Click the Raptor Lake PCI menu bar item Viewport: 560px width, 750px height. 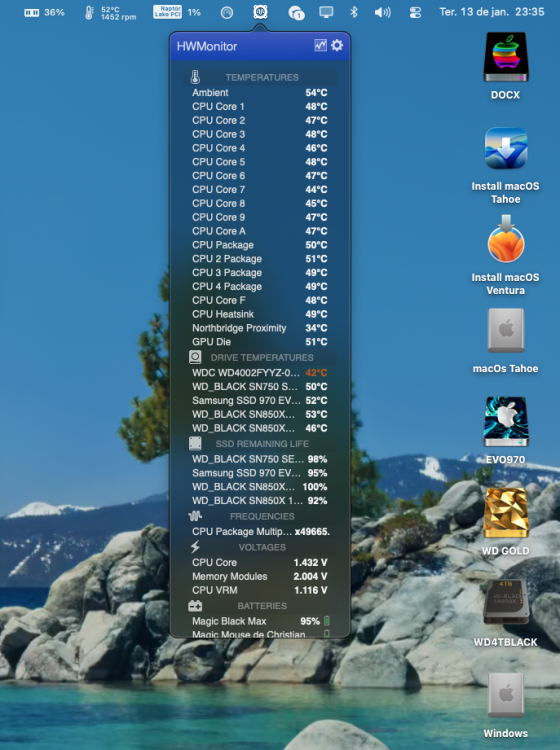point(177,12)
